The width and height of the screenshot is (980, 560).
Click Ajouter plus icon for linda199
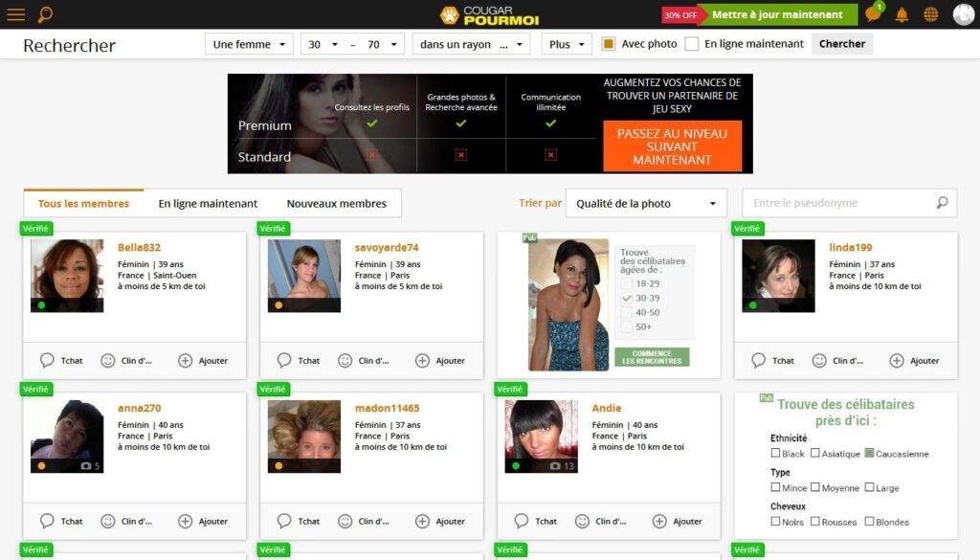[x=897, y=361]
